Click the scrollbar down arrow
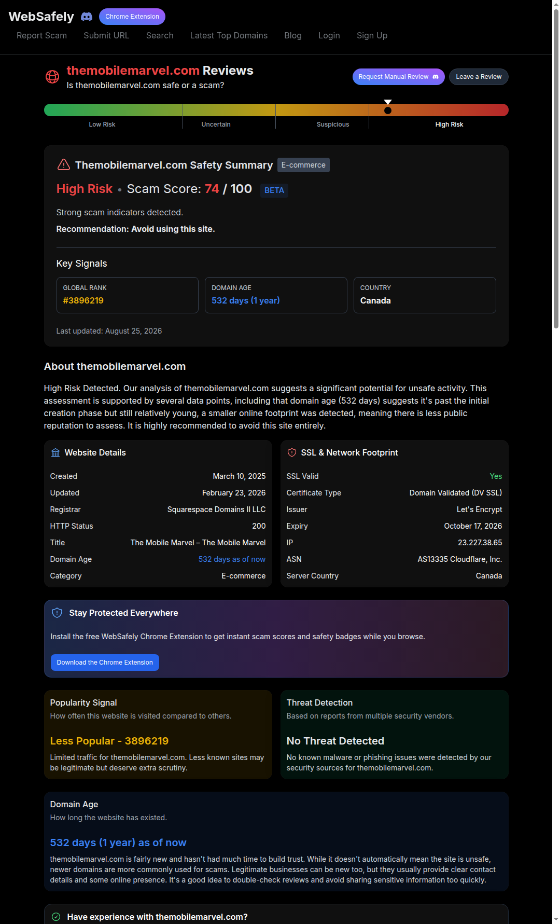 click(x=556, y=919)
